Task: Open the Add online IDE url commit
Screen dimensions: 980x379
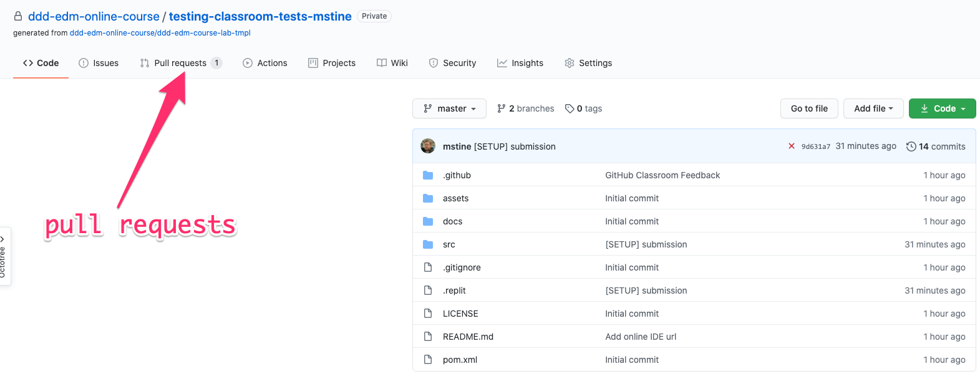Action: (641, 337)
